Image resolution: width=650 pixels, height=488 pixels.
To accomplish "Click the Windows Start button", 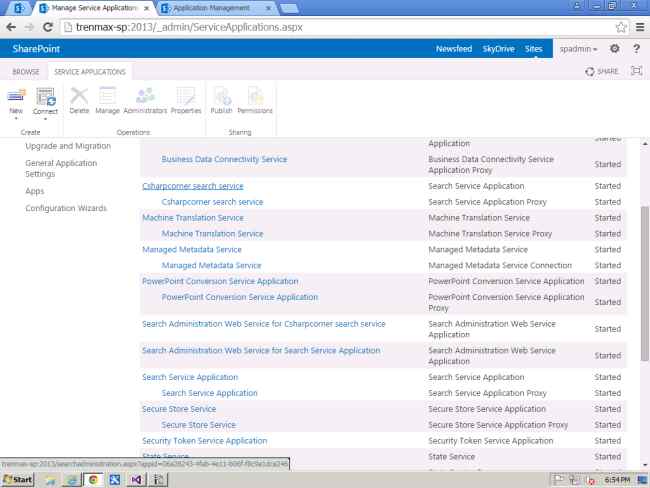I will [17, 480].
